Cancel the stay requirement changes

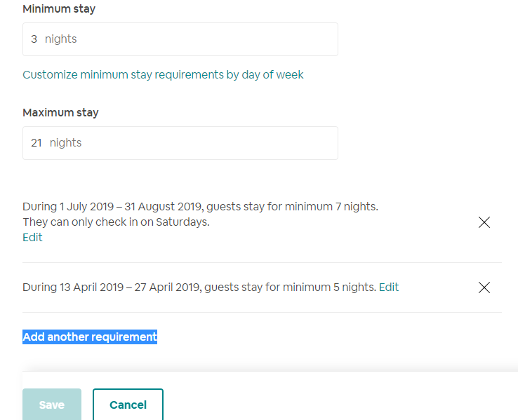tap(128, 405)
